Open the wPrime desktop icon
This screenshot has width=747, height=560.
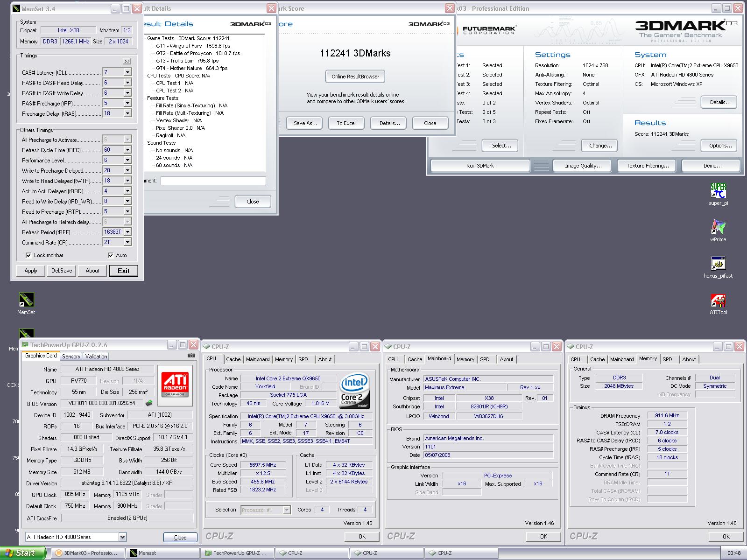click(718, 227)
